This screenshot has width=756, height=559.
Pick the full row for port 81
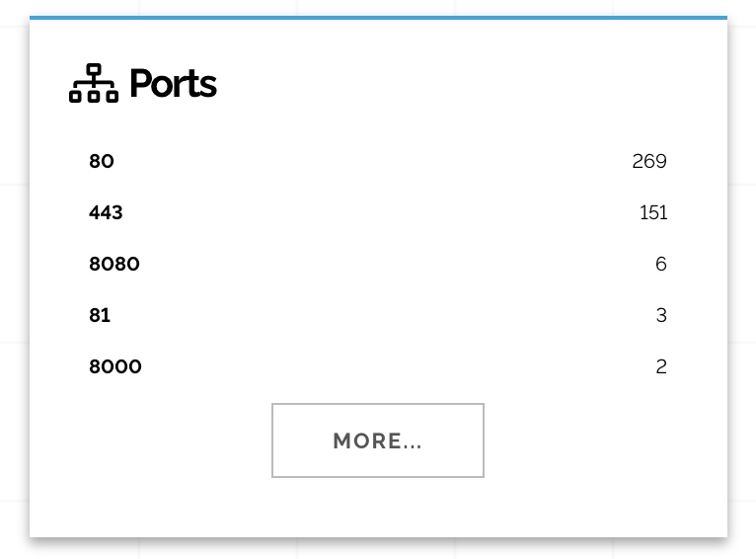(378, 315)
